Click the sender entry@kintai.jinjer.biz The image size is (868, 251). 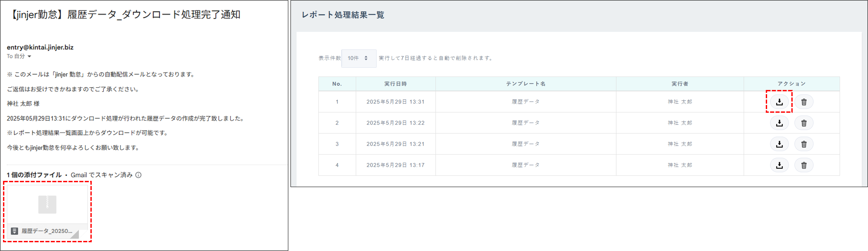click(x=40, y=47)
